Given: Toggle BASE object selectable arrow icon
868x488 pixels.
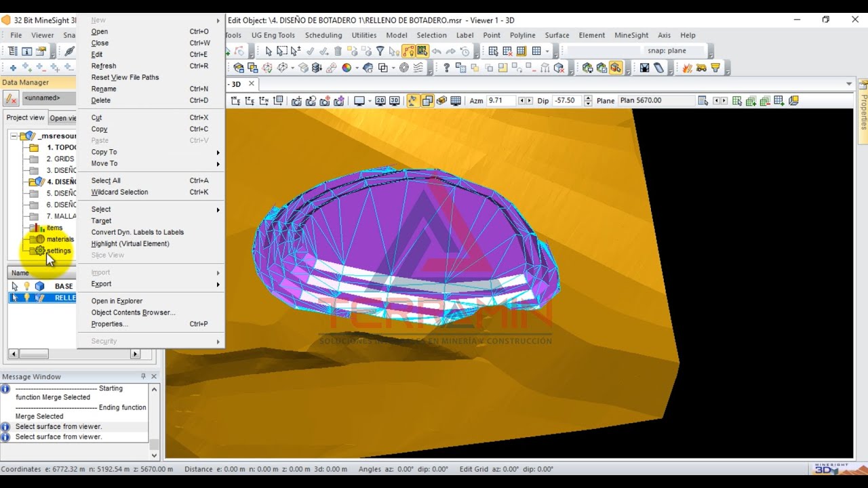Looking at the screenshot, I should 15,286.
